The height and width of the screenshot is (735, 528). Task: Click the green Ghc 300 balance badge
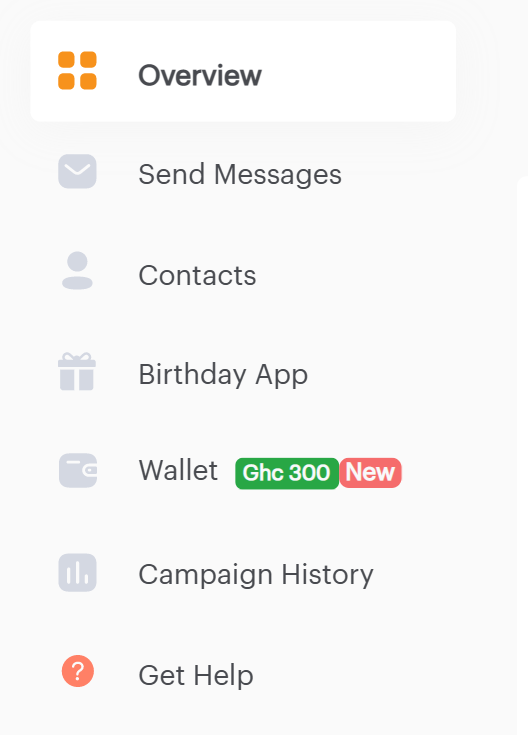pyautogui.click(x=287, y=473)
